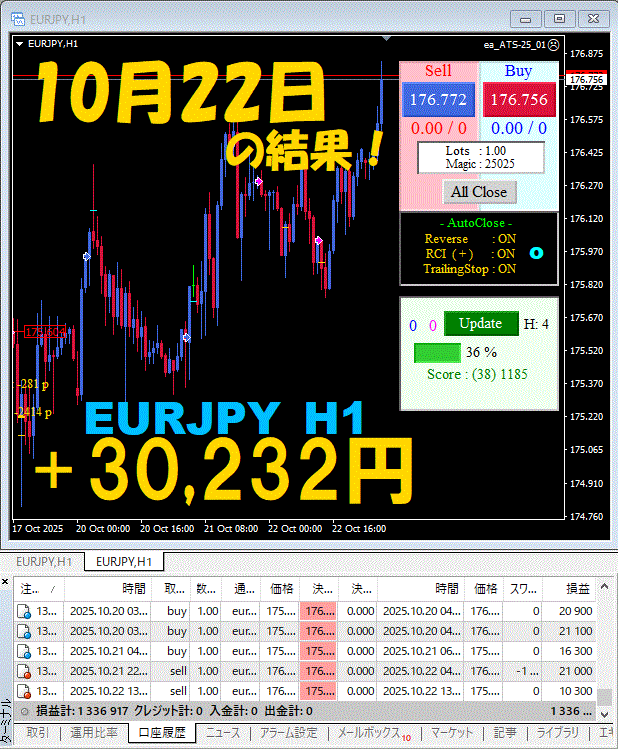Click the Lots 1.00 Magic 25025 box

tap(481, 158)
